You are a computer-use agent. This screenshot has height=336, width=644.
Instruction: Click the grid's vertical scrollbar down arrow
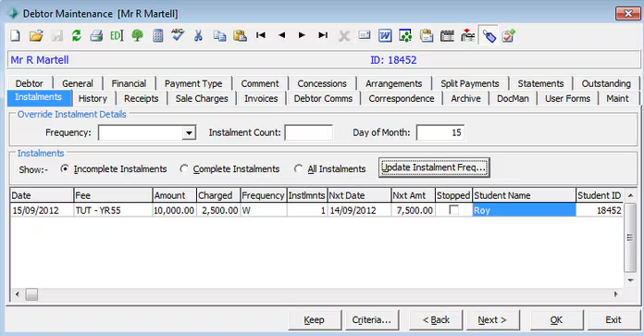pyautogui.click(x=630, y=280)
